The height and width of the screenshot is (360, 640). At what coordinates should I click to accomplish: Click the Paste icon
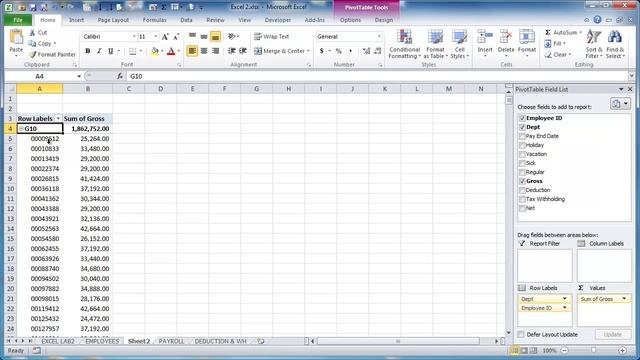point(16,38)
